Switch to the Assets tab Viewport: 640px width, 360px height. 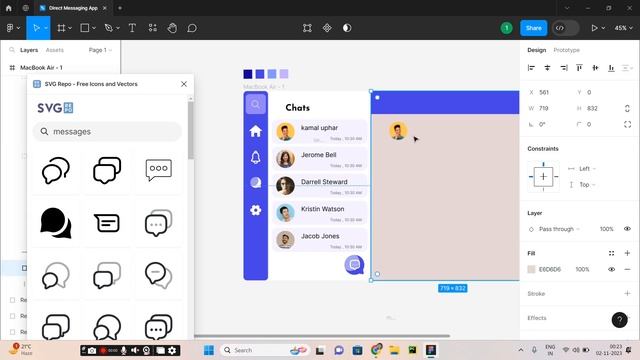click(x=55, y=50)
